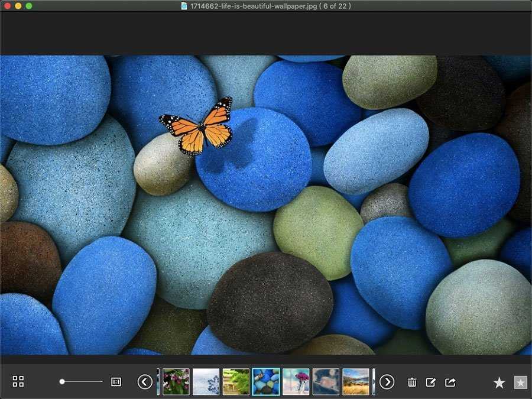The image size is (532, 399).
Task: Toggle the boxed star favorites filter
Action: pos(520,382)
